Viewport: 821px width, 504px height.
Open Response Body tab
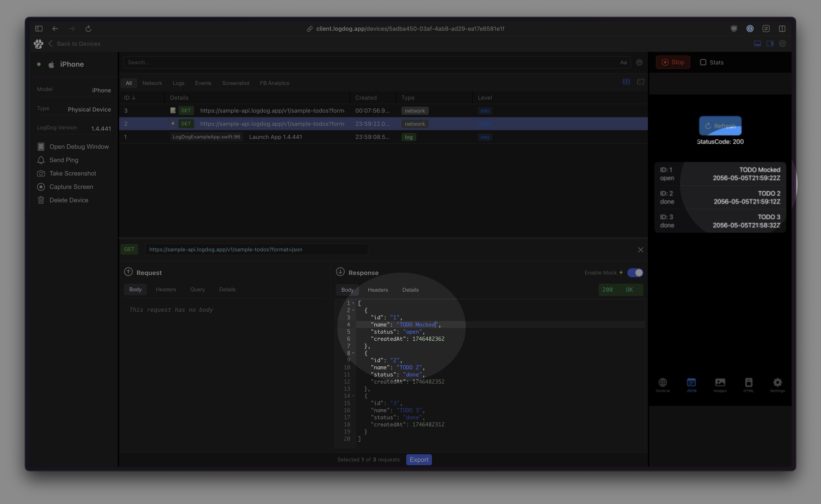point(347,290)
